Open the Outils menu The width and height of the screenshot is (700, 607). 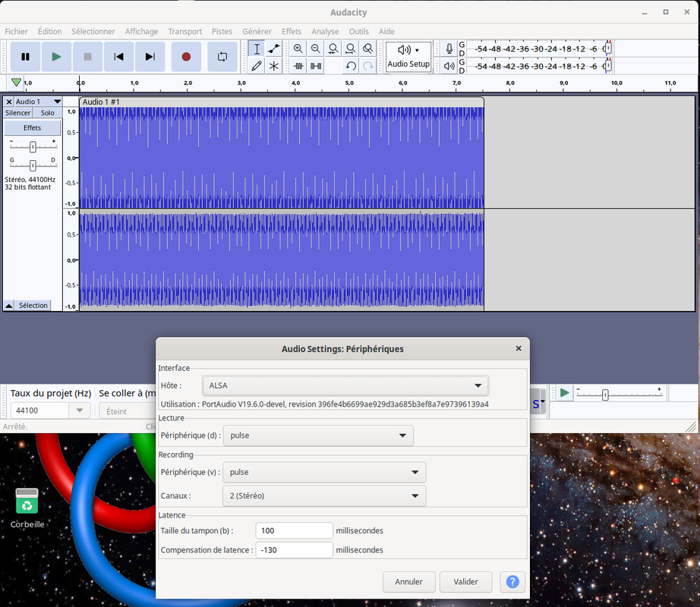point(358,31)
